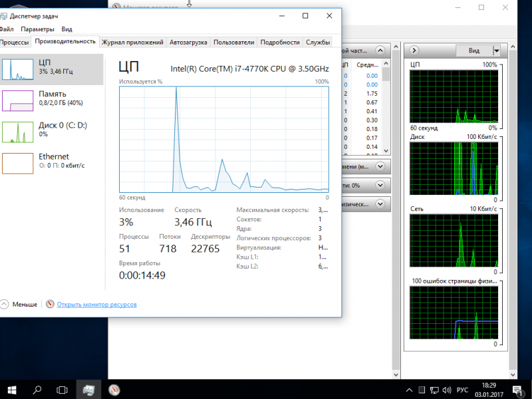
Task: Click the Вид button in Resource Monitor
Action: [474, 51]
